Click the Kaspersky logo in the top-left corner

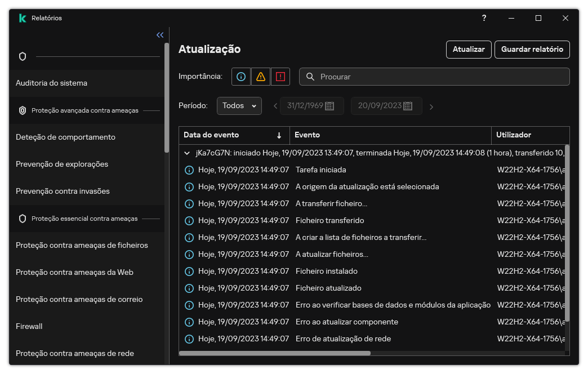pos(23,17)
